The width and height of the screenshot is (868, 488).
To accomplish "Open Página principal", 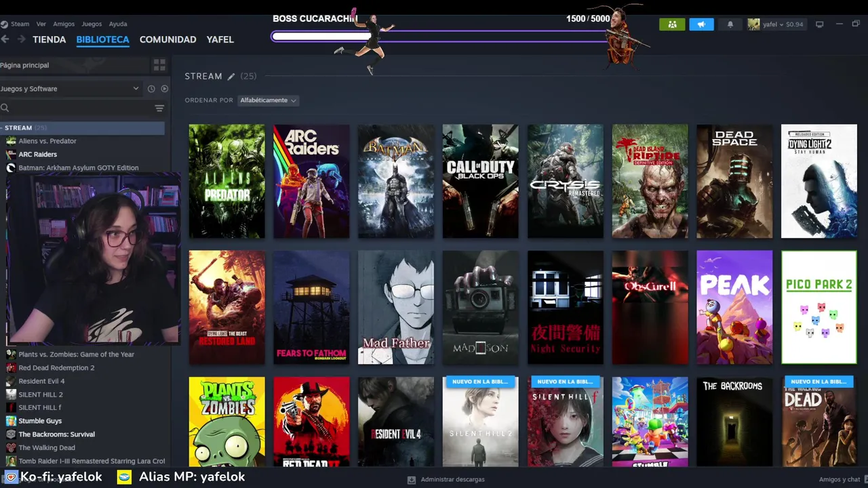I will (24, 65).
